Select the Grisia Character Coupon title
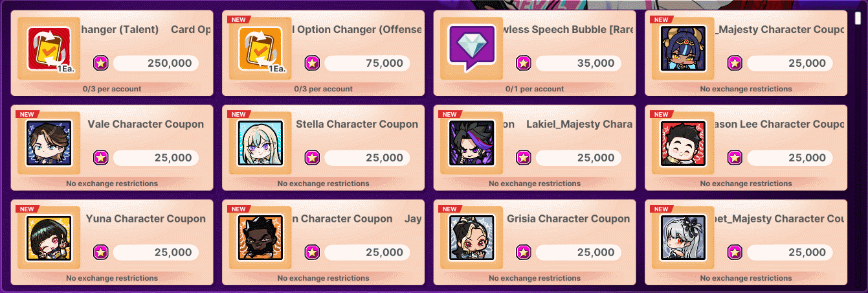Image resolution: width=868 pixels, height=293 pixels. tap(568, 219)
